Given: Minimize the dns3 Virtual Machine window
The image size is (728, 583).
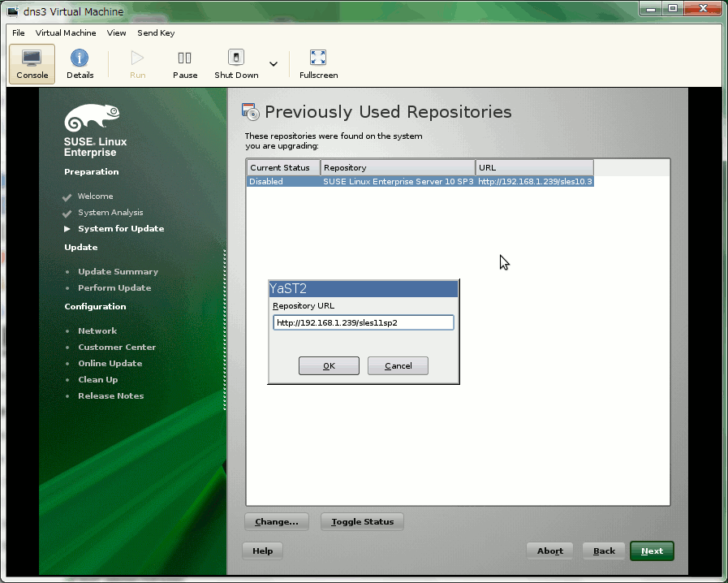Looking at the screenshot, I should [x=651, y=9].
